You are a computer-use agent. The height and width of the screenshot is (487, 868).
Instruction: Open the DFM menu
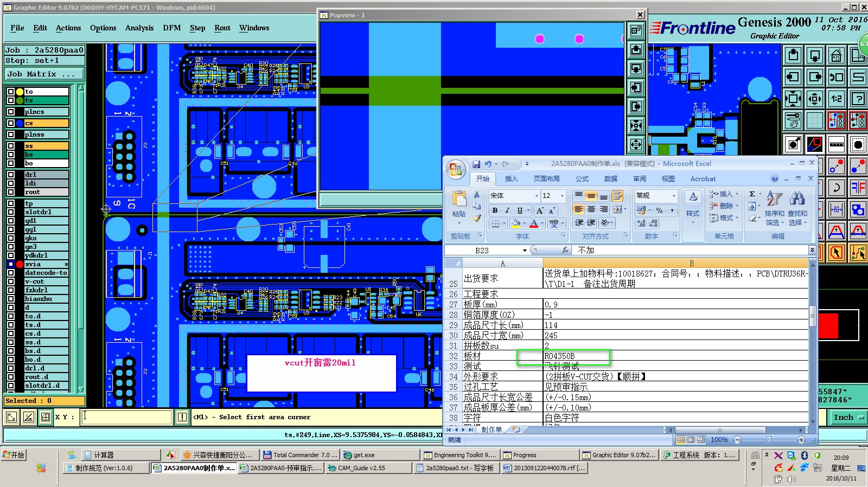point(172,28)
